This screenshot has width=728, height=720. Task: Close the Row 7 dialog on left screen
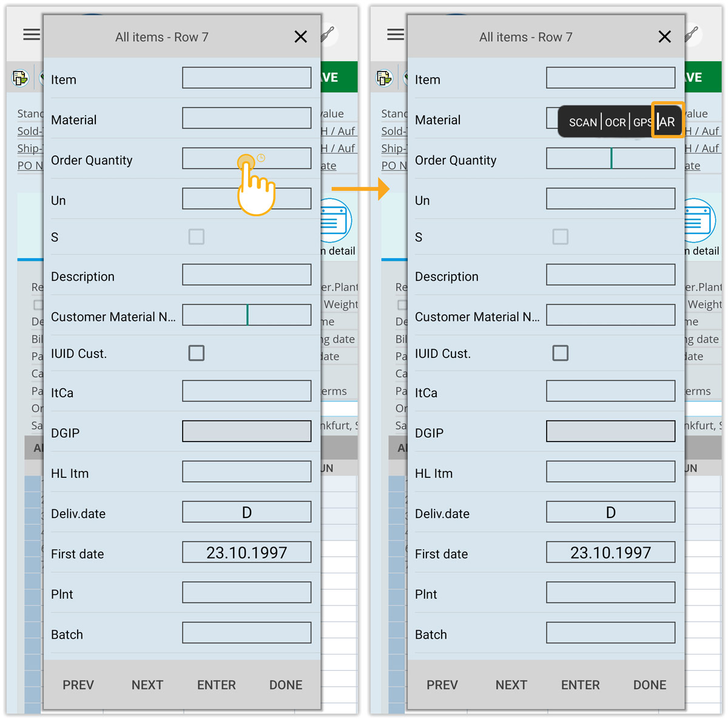[300, 37]
